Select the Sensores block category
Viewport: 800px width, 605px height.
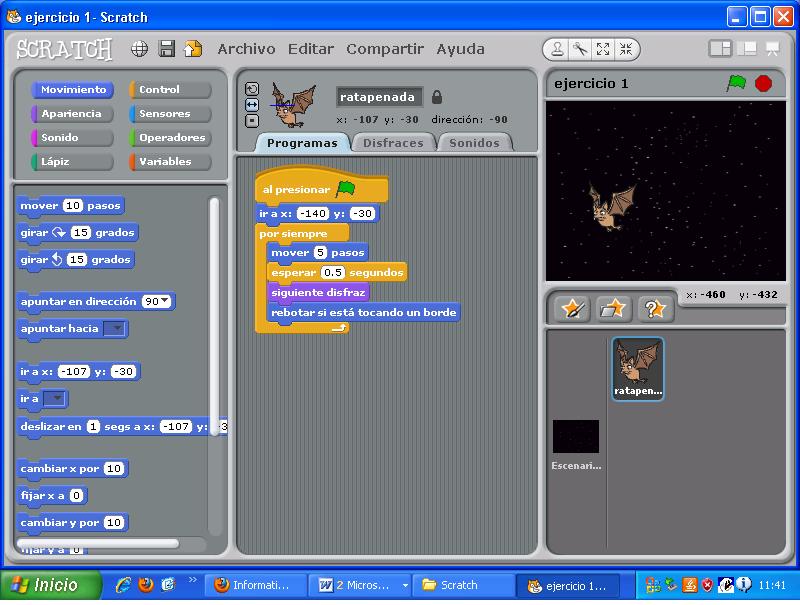coord(170,113)
